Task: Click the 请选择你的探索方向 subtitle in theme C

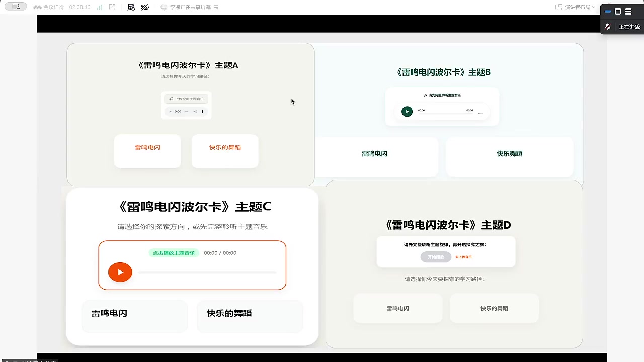Action: coord(192,227)
